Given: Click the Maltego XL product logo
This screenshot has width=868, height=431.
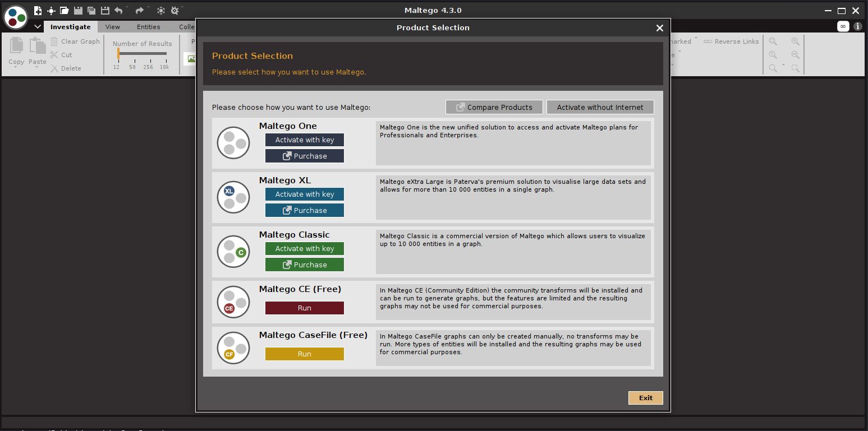Looking at the screenshot, I should coord(233,197).
